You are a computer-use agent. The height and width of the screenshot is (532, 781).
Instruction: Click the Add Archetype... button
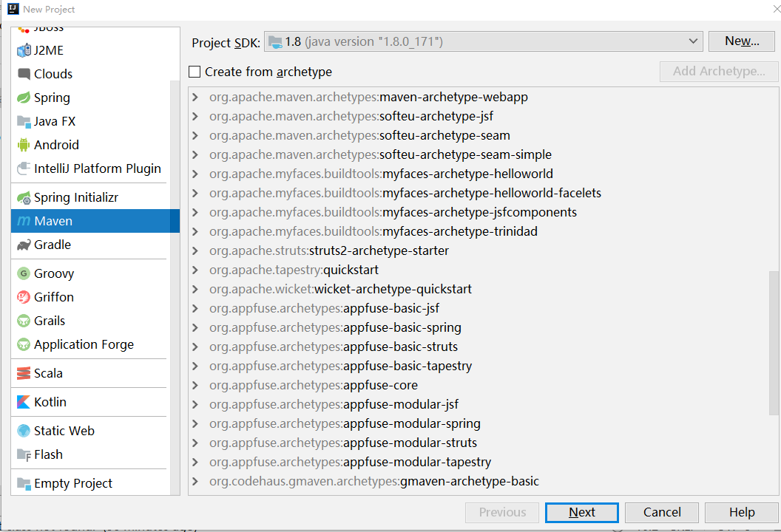coord(719,72)
